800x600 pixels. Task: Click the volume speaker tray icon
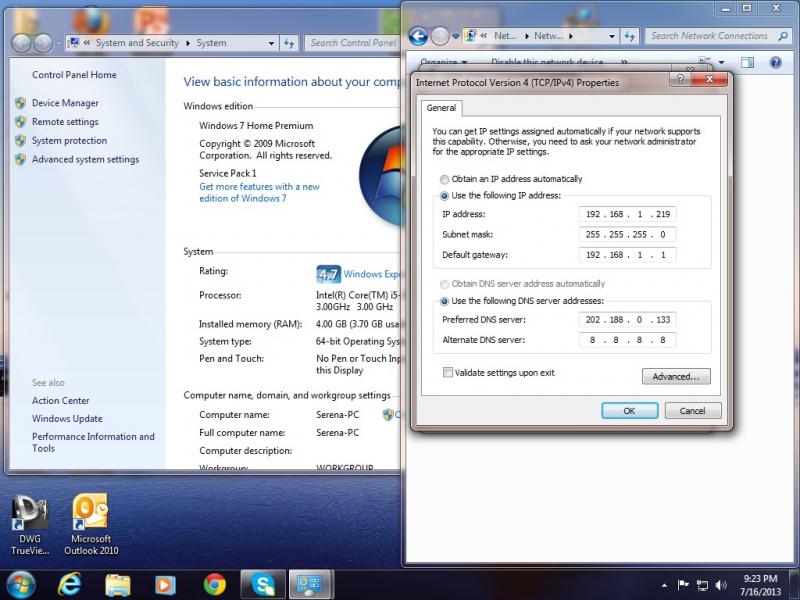[721, 585]
